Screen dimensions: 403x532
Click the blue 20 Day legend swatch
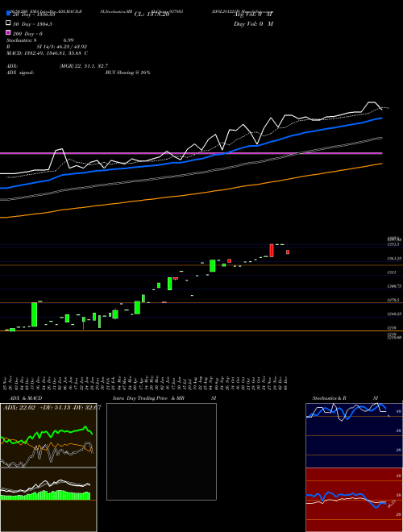(x=8, y=14)
